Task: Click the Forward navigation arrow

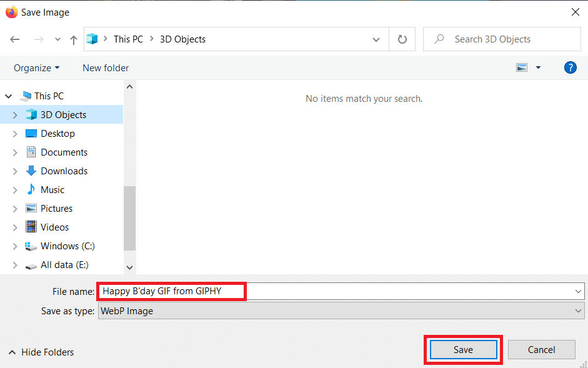Action: [38, 39]
